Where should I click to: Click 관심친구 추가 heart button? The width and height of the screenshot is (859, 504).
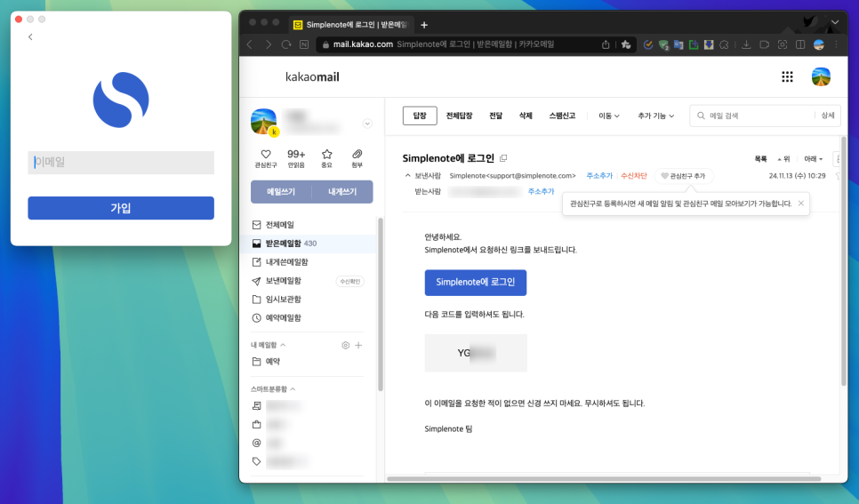pos(683,176)
